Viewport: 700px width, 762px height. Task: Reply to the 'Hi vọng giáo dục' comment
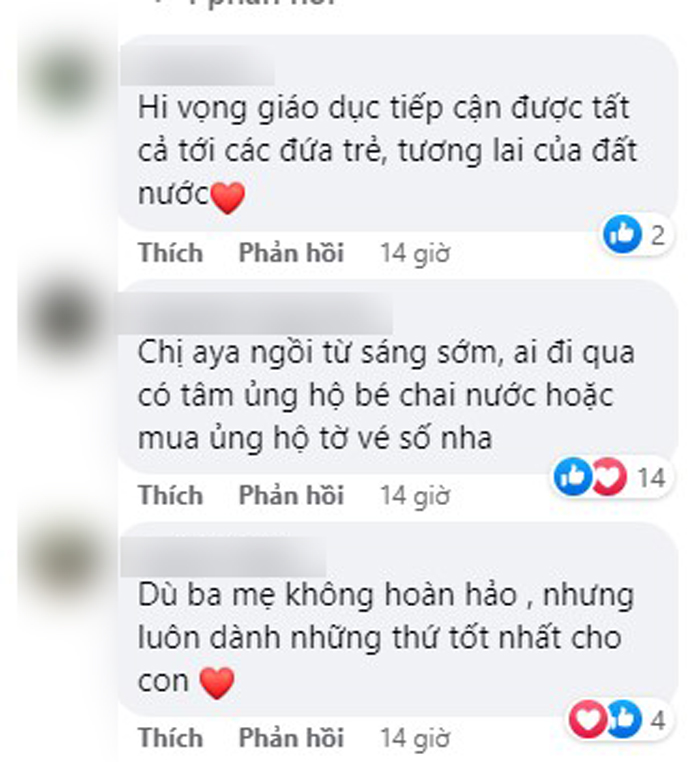tap(291, 253)
